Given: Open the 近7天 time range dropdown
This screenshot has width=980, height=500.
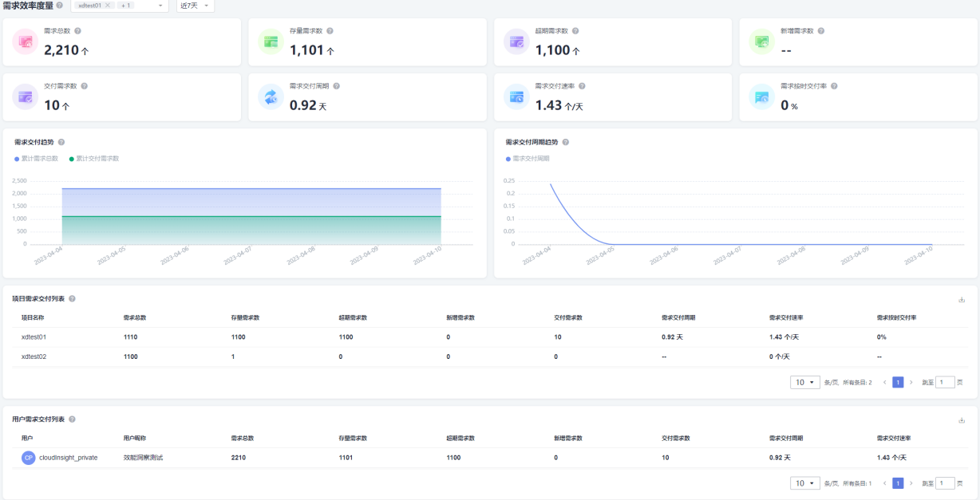Looking at the screenshot, I should (196, 6).
